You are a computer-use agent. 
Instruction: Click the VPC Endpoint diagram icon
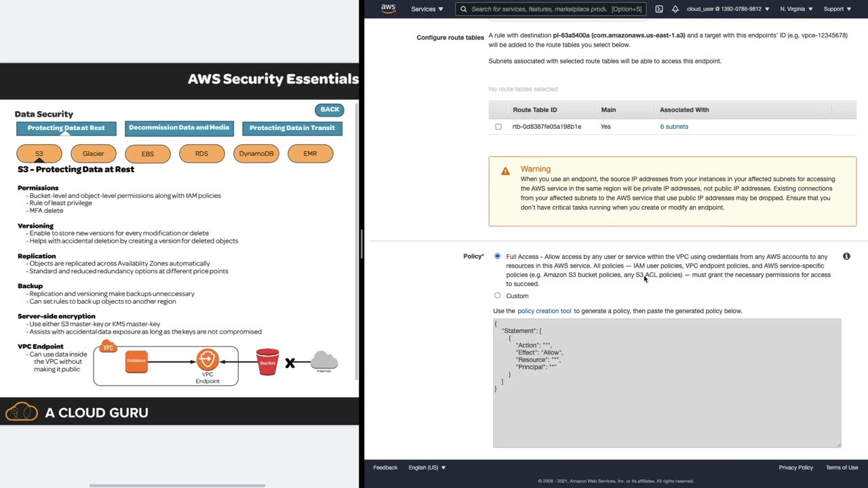[208, 359]
